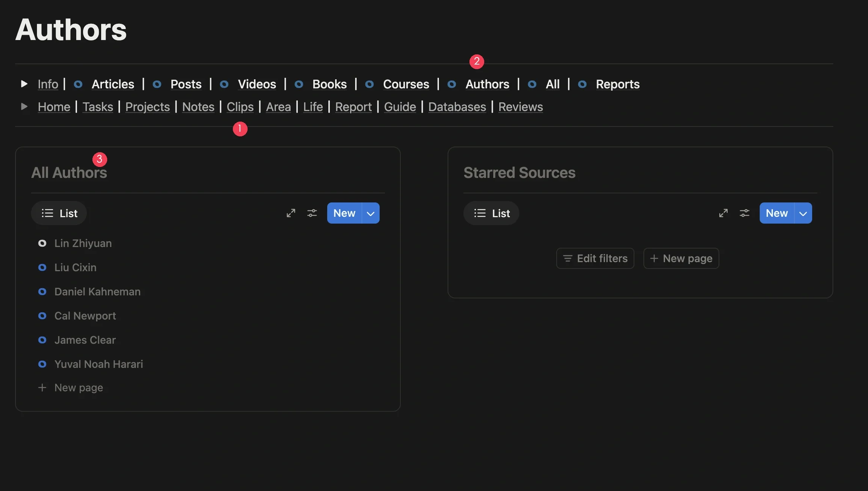Click the circle icon beside Daniel Kahneman
868x491 pixels.
[42, 292]
